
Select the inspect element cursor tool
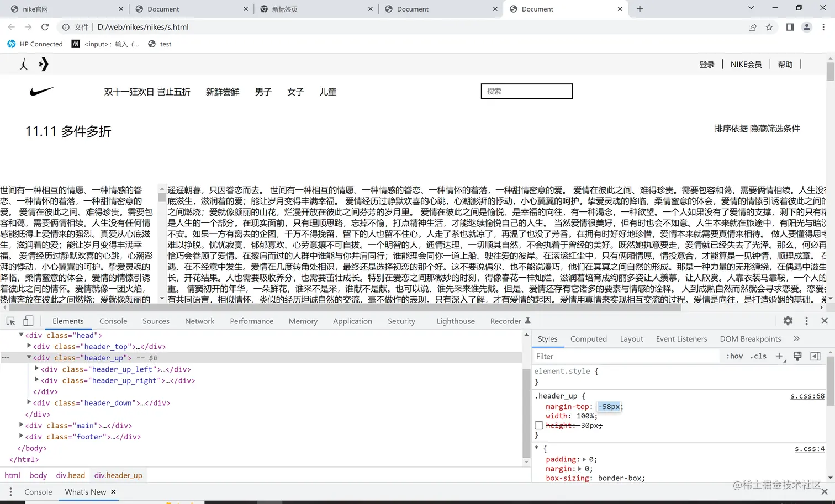click(10, 321)
